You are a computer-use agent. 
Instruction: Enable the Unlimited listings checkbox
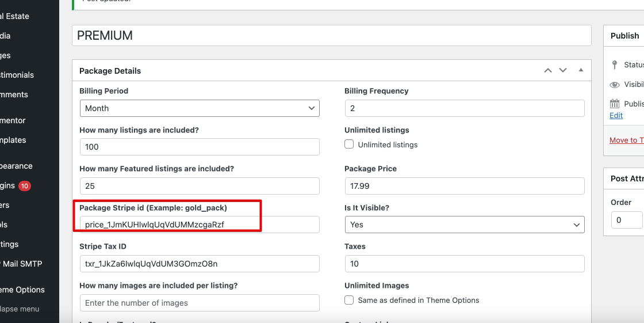click(x=349, y=145)
